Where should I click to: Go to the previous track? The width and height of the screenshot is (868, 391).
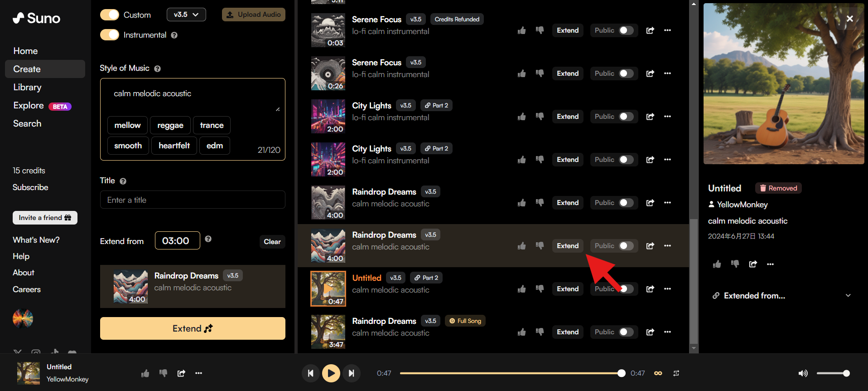coord(310,373)
